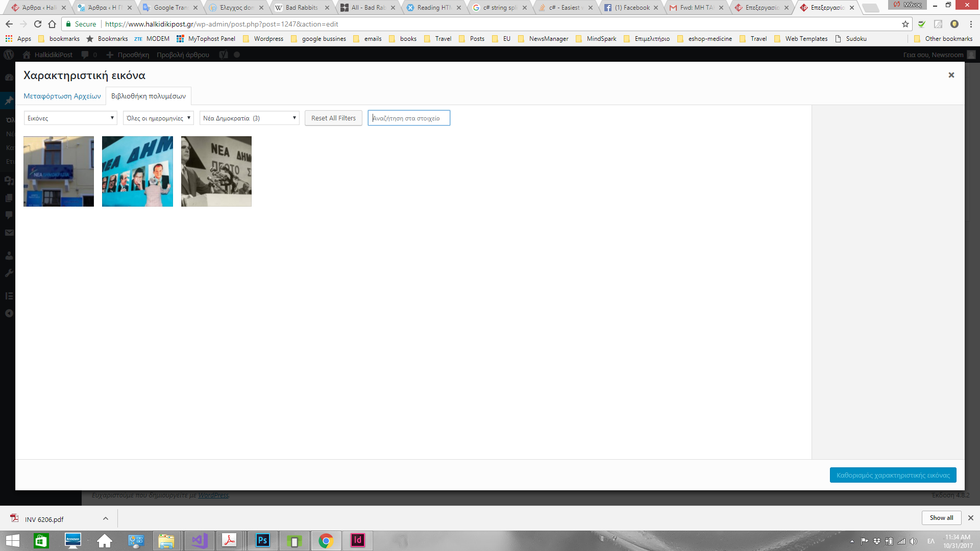Image resolution: width=980 pixels, height=551 pixels.
Task: Expand the Νέα Δημοκρατία category dropdown
Action: click(x=249, y=118)
